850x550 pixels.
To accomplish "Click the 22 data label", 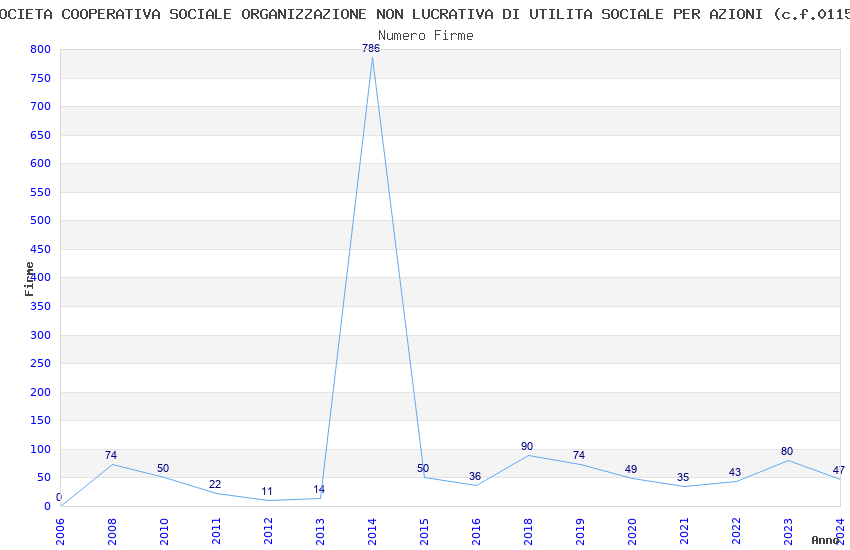I will [x=215, y=484].
